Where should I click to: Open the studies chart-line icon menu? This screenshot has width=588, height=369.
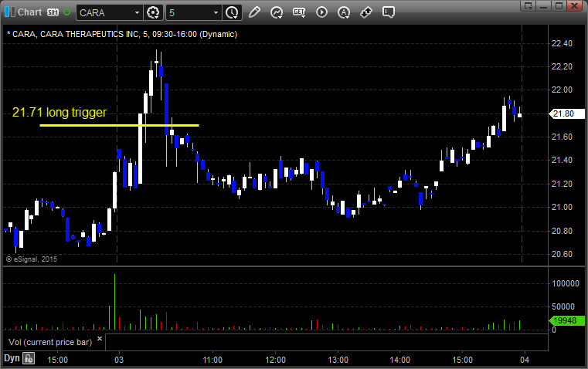pyautogui.click(x=277, y=12)
